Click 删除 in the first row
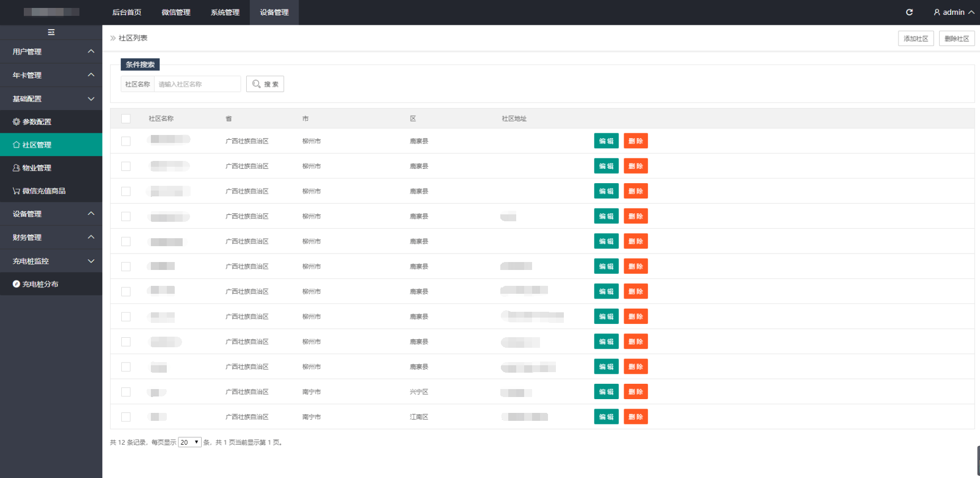Screen dimensions: 980x478 click(636, 141)
